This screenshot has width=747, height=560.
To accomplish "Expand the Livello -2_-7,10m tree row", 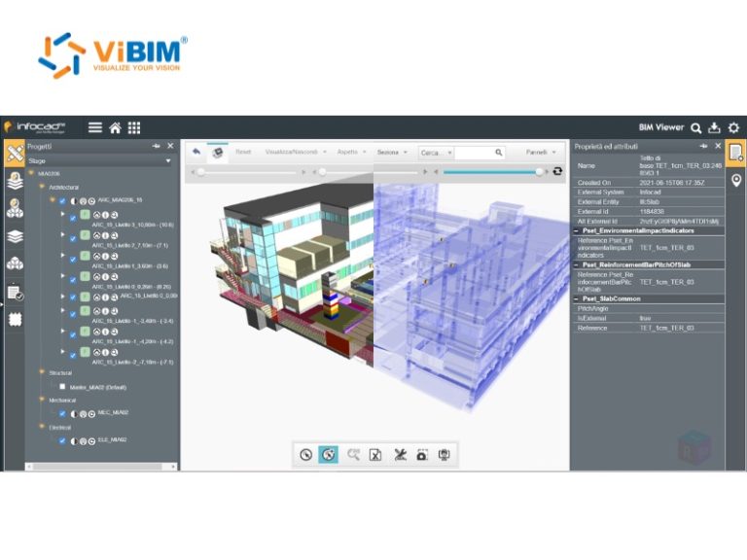I will pyautogui.click(x=62, y=351).
